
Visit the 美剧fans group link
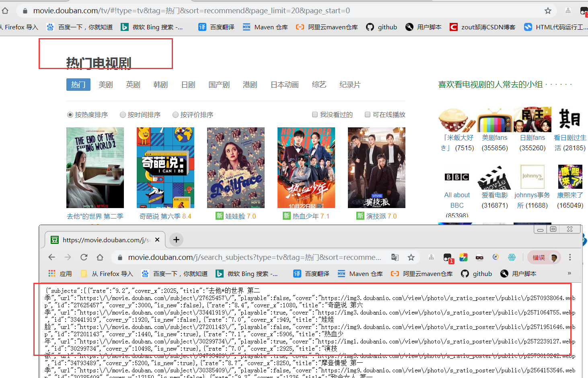pos(494,137)
